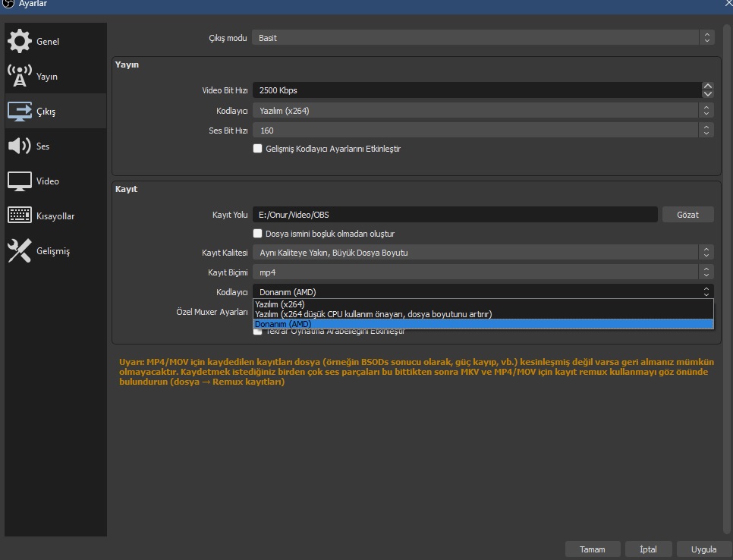Toggle Dosya ismini boşluk olmadan oluştur
This screenshot has height=560, width=733.
(x=257, y=233)
